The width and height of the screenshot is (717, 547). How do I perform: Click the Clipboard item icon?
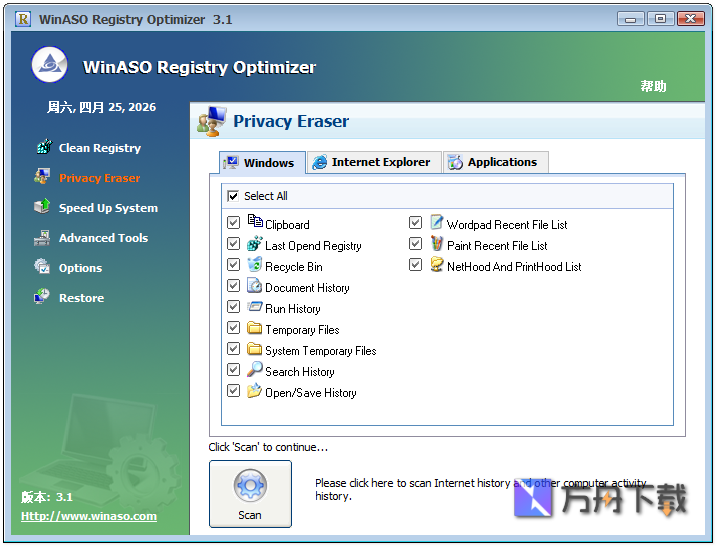click(x=255, y=221)
